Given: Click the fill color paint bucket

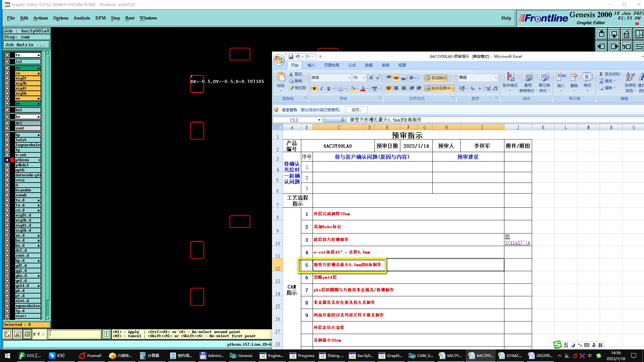Looking at the screenshot, I should [353, 89].
